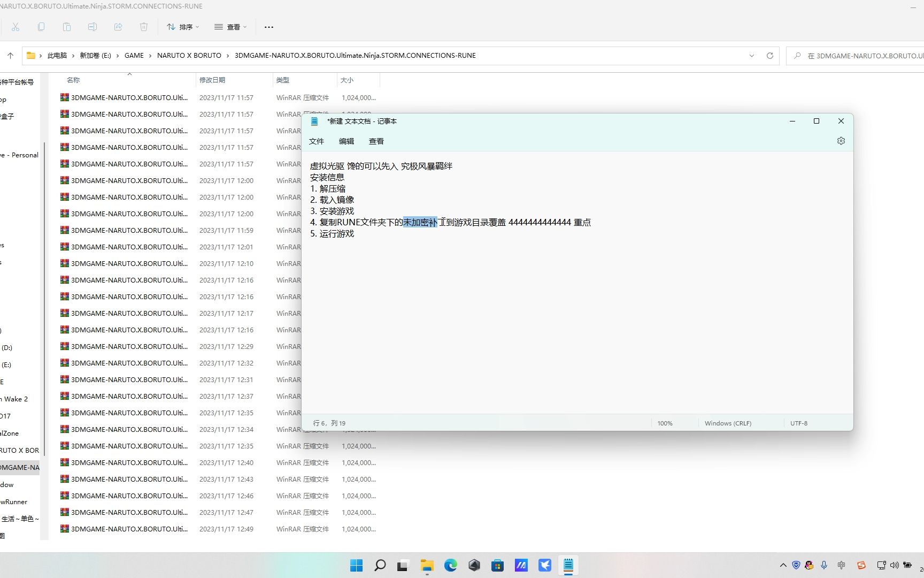Screen dimensions: 924x578
Task: Sort files by 修改日期 column header
Action: tap(212, 80)
